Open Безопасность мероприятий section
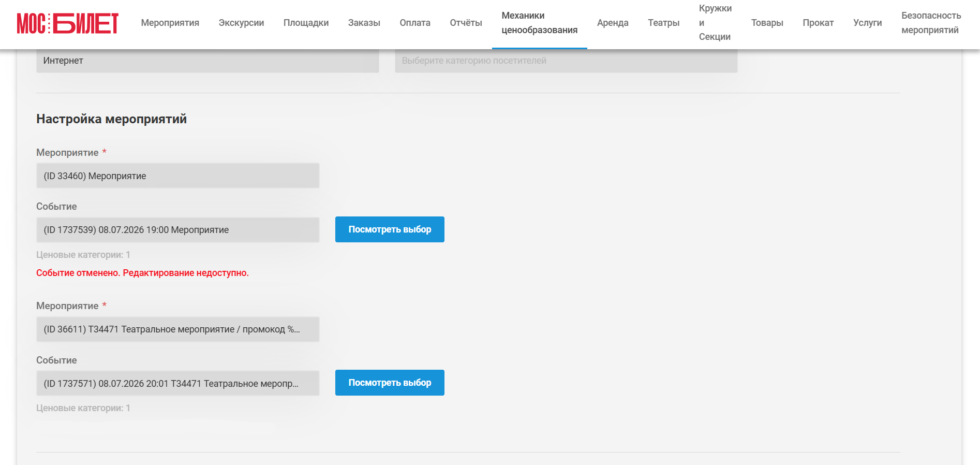 click(931, 23)
